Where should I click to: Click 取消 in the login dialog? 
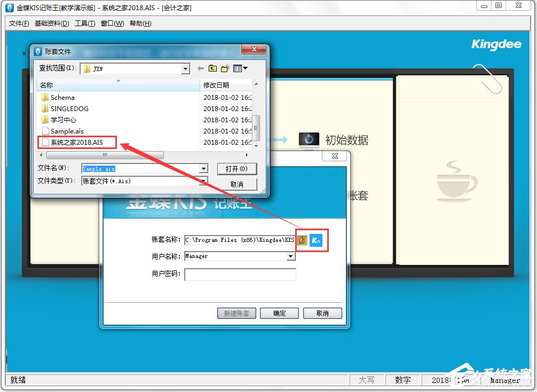[322, 313]
